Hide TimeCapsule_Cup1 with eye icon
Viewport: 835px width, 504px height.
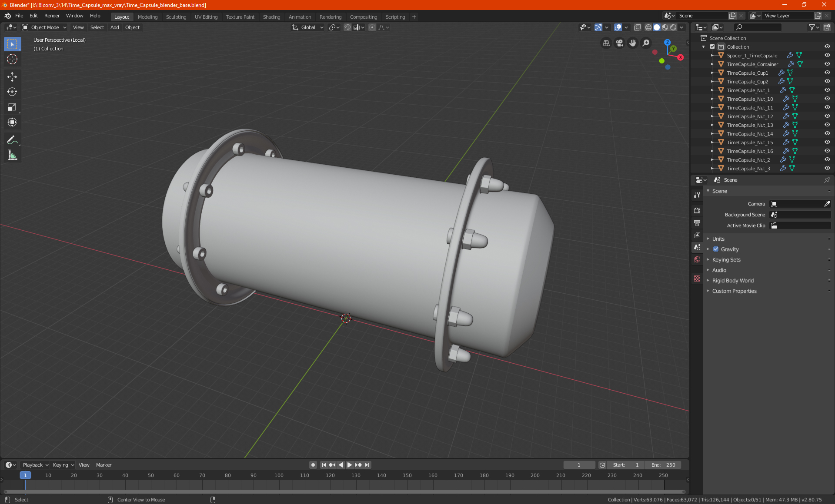point(827,73)
